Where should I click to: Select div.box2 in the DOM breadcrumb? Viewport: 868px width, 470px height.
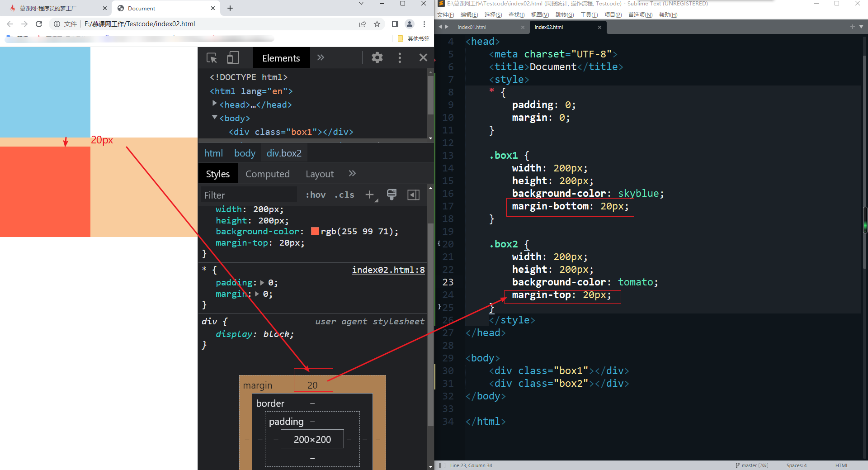coord(284,153)
